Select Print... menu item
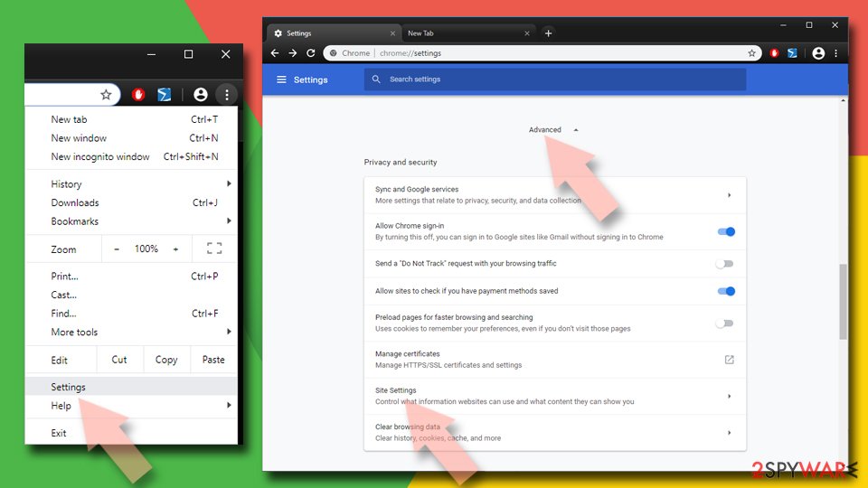868x488 pixels. (x=131, y=277)
